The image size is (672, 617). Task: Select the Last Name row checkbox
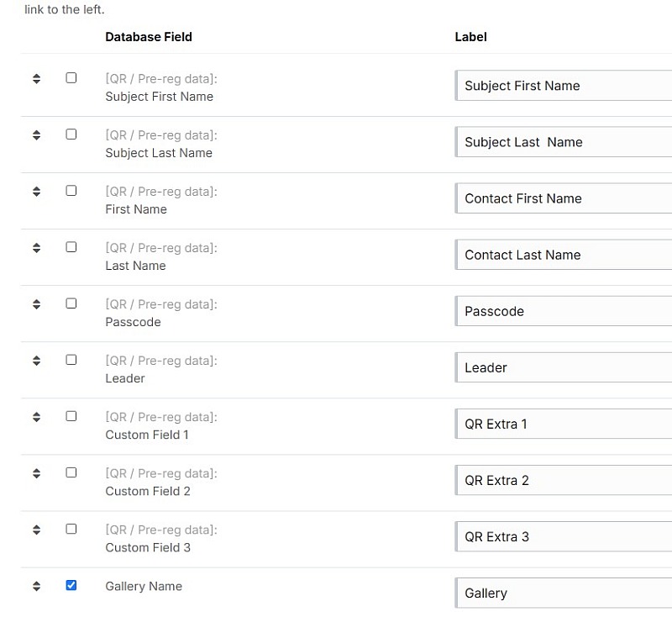[71, 247]
